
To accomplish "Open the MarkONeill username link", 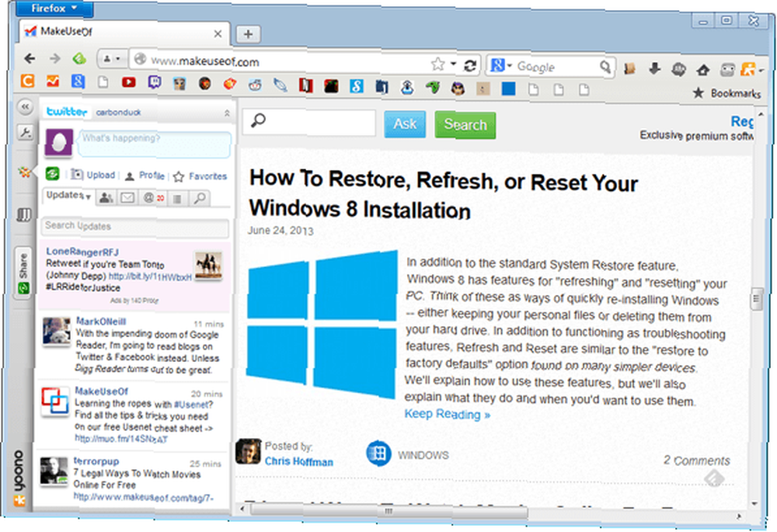I will (101, 322).
